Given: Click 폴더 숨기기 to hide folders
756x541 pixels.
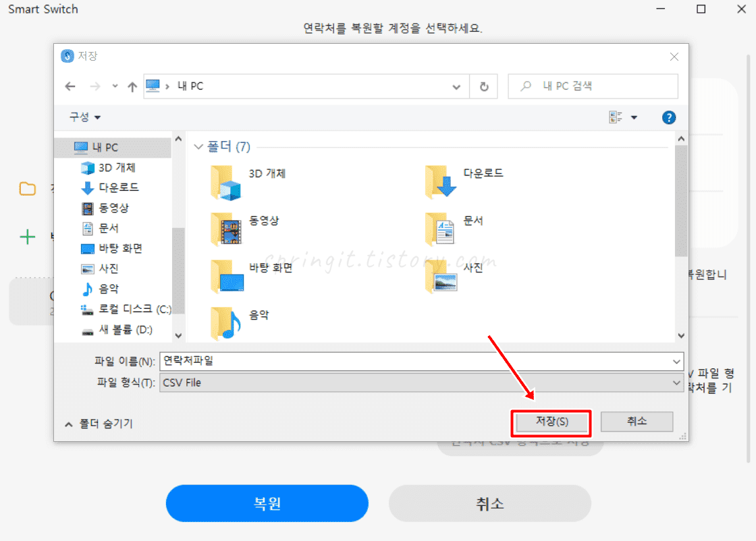Looking at the screenshot, I should 99,424.
